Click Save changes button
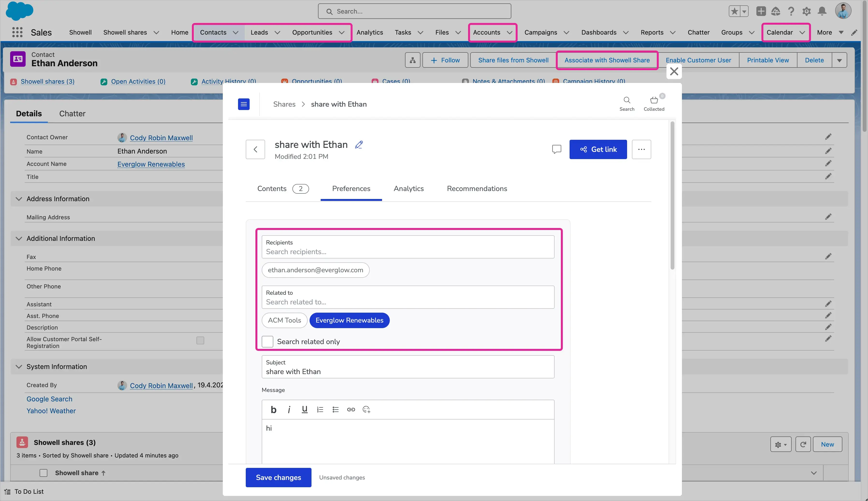The height and width of the screenshot is (501, 868). [x=278, y=478]
